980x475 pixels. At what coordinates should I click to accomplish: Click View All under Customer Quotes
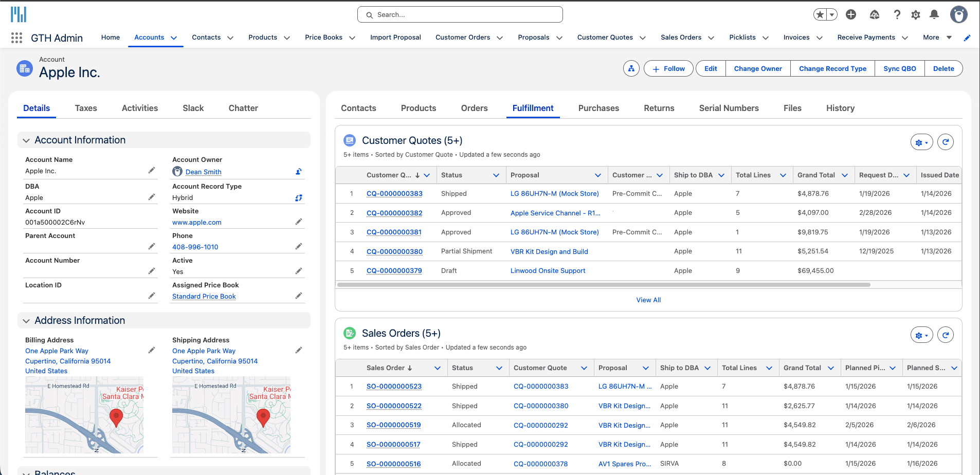[x=648, y=300]
